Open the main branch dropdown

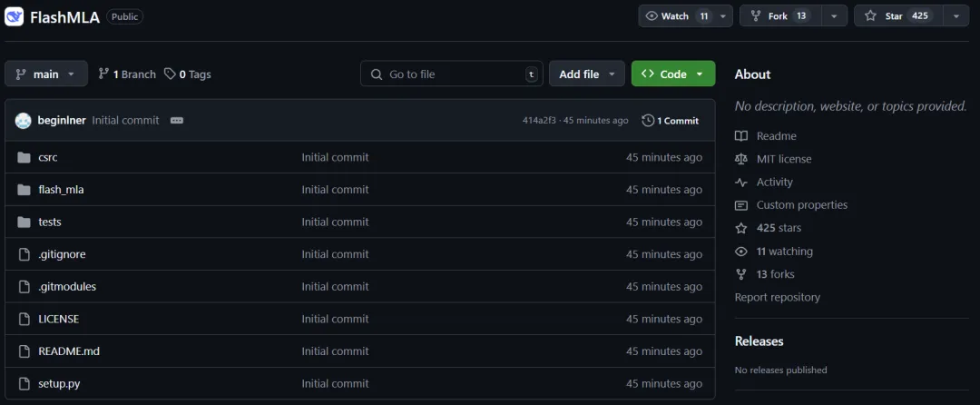[46, 74]
